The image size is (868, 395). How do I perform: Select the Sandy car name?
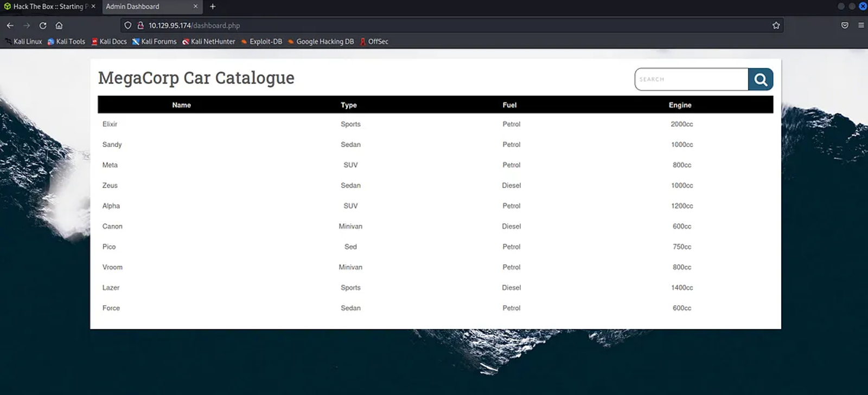point(112,145)
